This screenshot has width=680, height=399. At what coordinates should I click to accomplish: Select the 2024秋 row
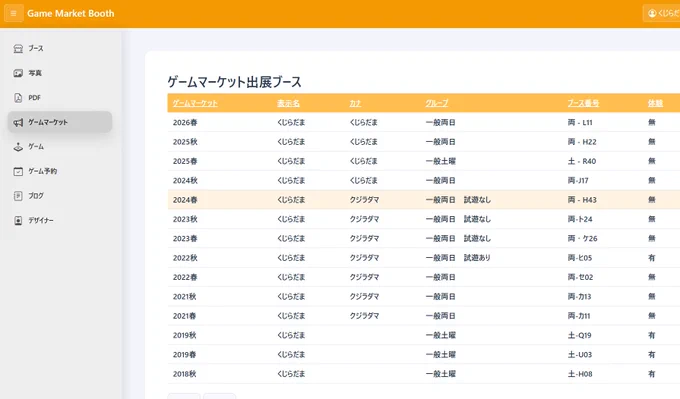tap(424, 180)
